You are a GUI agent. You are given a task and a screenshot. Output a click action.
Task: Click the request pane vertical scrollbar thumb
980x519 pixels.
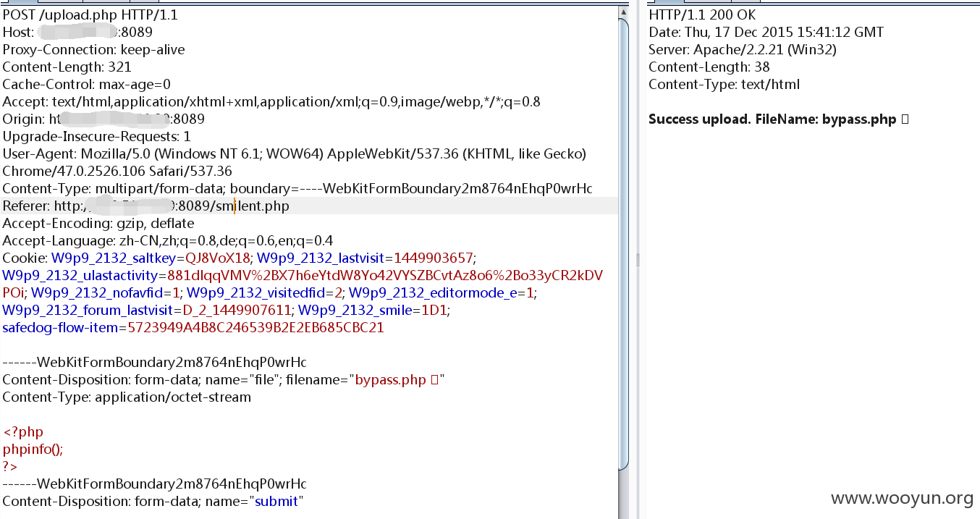(624, 244)
